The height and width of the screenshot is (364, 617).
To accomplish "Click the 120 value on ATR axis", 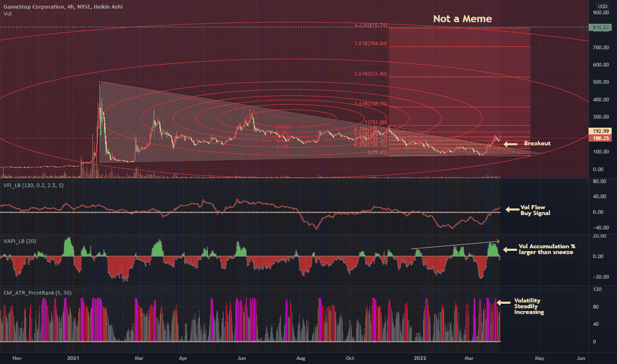I will (597, 289).
